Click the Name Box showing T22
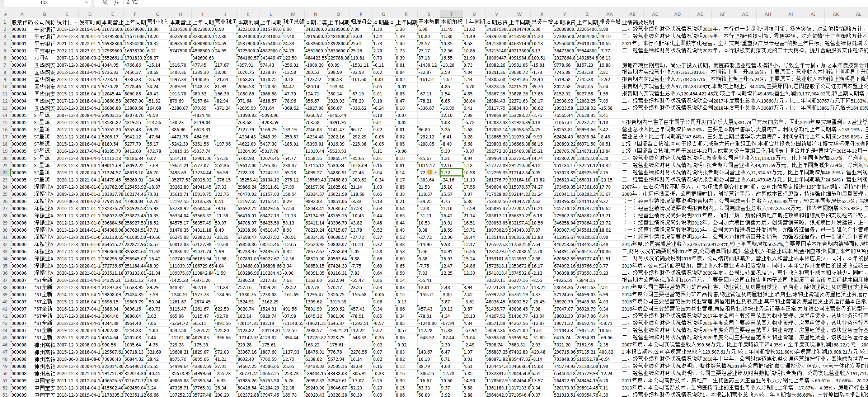 [x=44, y=3]
